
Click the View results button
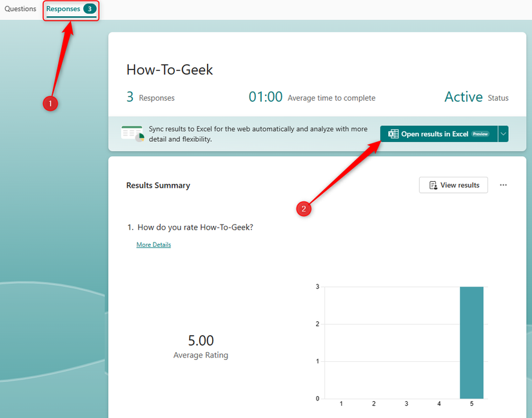[x=453, y=185]
